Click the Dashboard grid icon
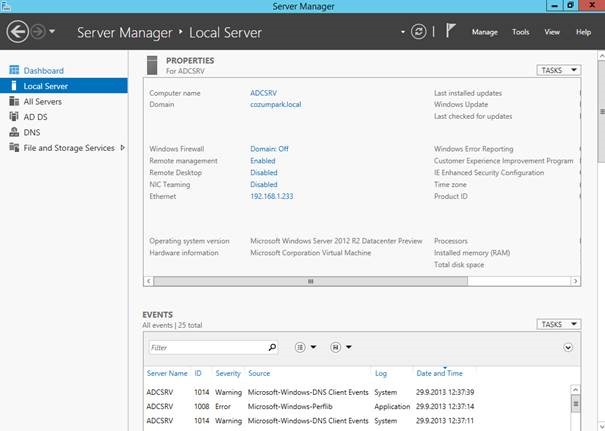This screenshot has width=605, height=431. [x=14, y=70]
